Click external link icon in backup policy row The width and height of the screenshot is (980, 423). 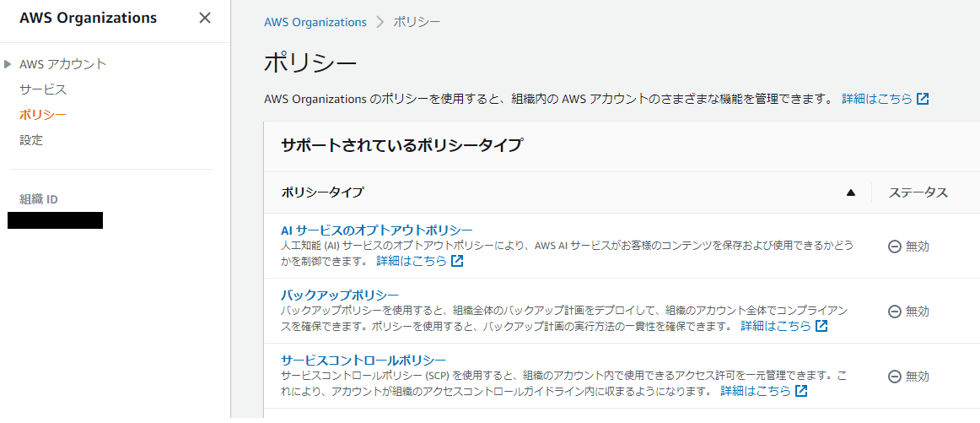coord(821,326)
